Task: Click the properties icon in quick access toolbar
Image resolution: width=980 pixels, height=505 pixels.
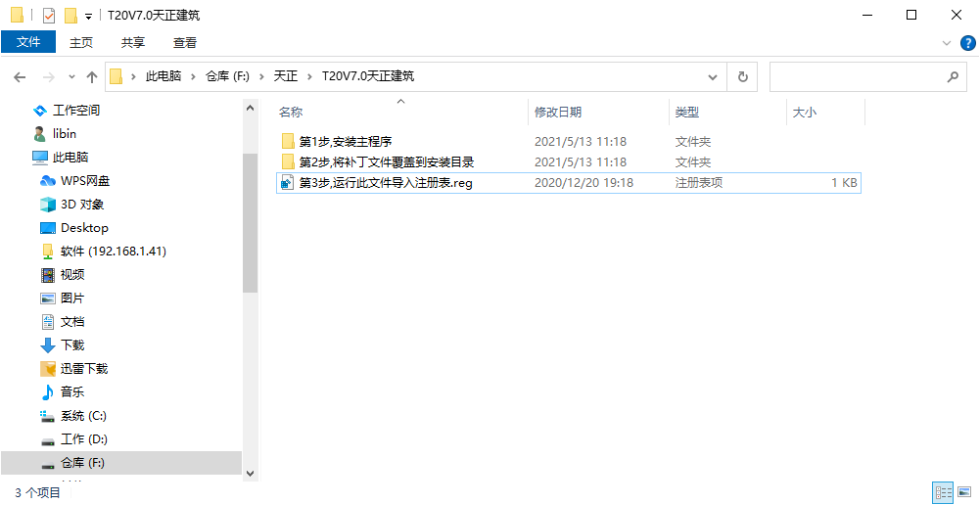Action: pos(49,16)
